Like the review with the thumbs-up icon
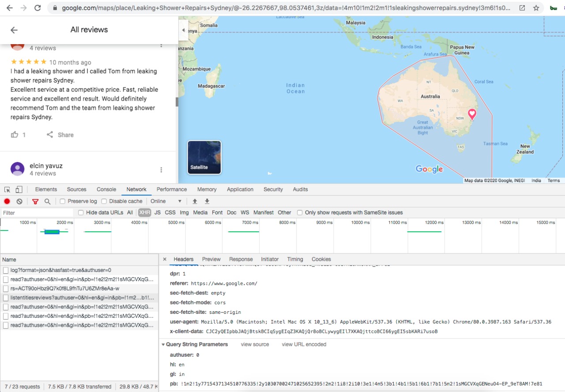565x392 pixels. (15, 135)
